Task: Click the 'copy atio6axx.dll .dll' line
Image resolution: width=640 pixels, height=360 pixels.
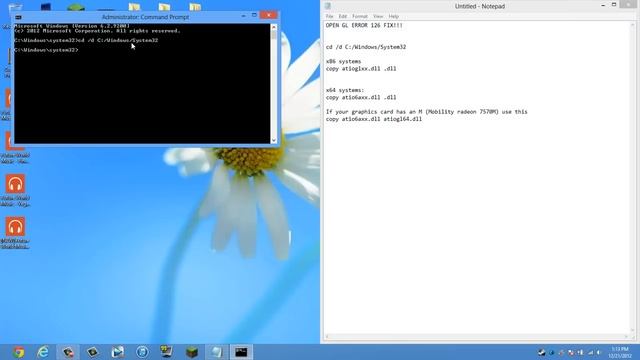Action: [361, 98]
